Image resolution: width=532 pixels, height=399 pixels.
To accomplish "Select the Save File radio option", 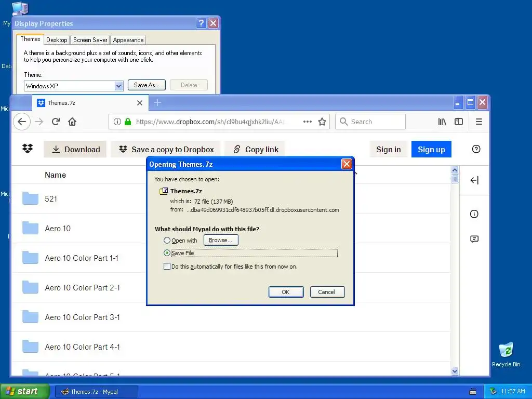I will point(167,253).
